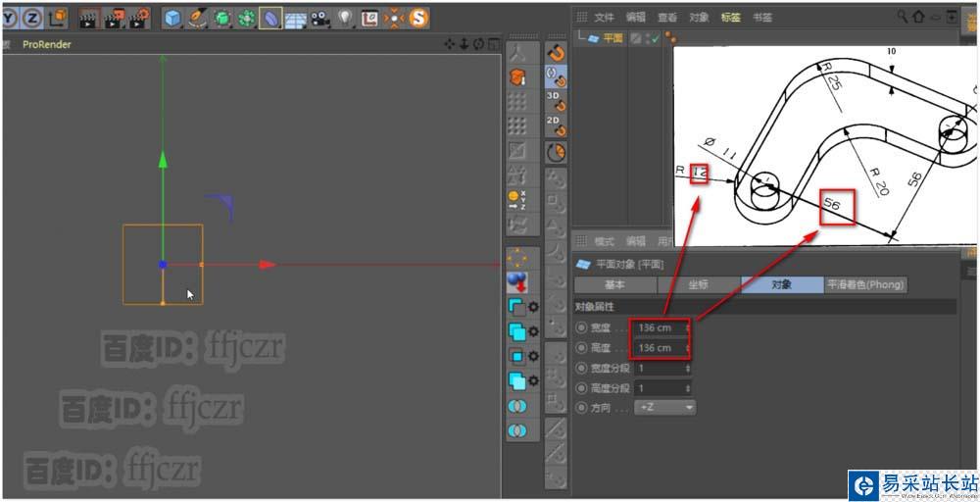980x502 pixels.
Task: Add a light bulb object
Action: click(345, 19)
